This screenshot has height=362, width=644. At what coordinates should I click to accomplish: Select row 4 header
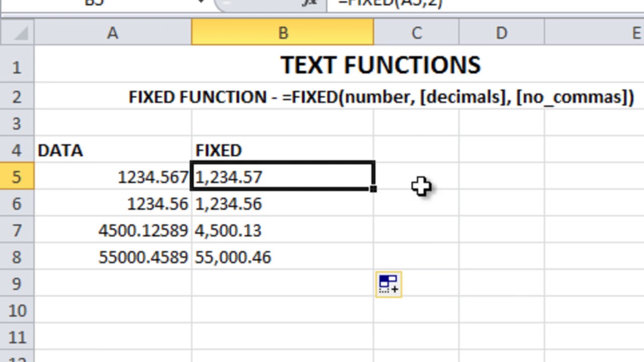click(17, 150)
